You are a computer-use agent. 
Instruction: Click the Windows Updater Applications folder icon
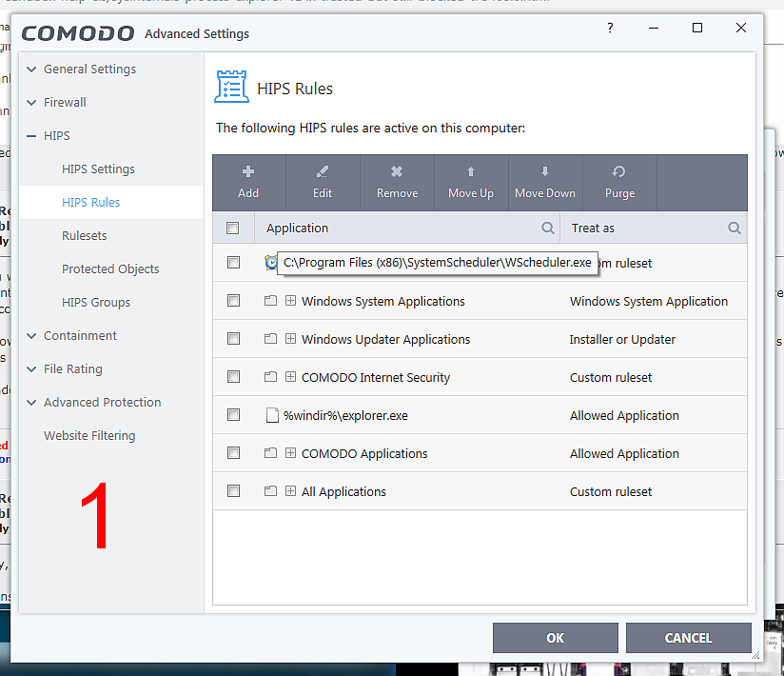pos(270,339)
